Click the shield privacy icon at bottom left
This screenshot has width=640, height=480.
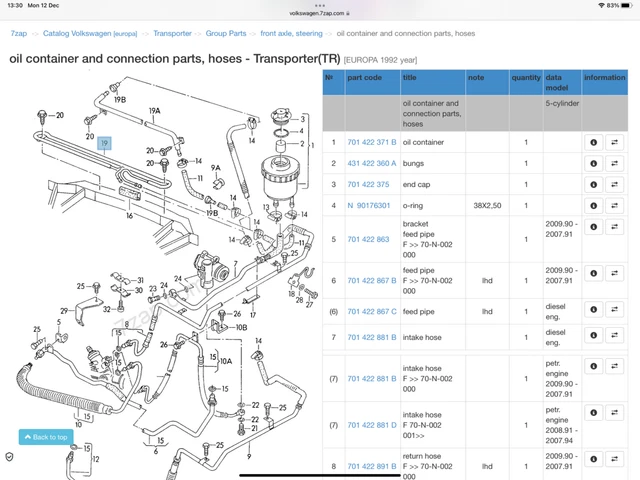9,456
